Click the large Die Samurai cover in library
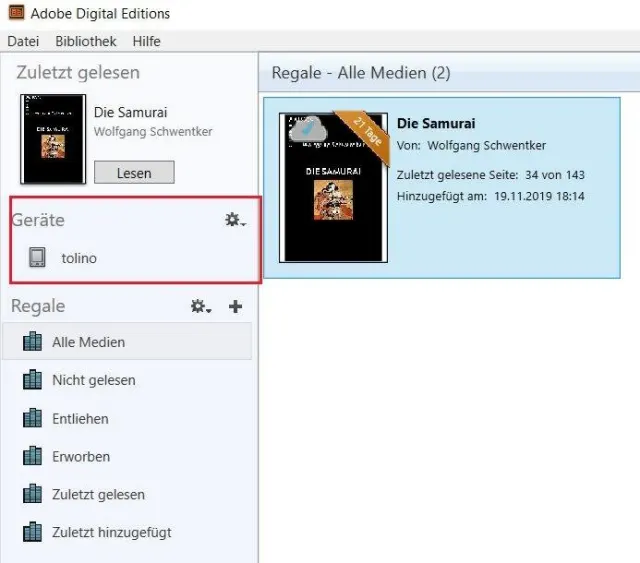Screen dimensions: 640x563 point(333,187)
